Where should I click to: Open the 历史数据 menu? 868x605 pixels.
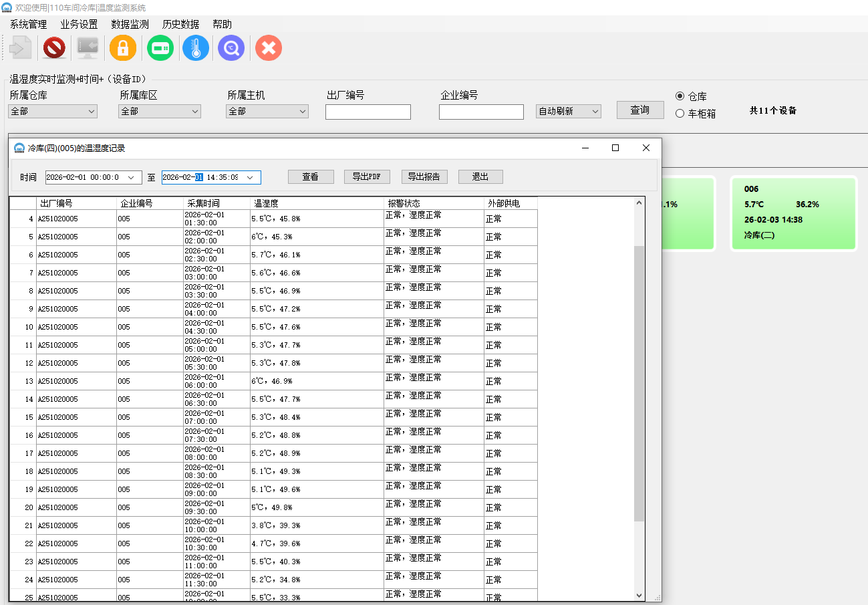[180, 24]
